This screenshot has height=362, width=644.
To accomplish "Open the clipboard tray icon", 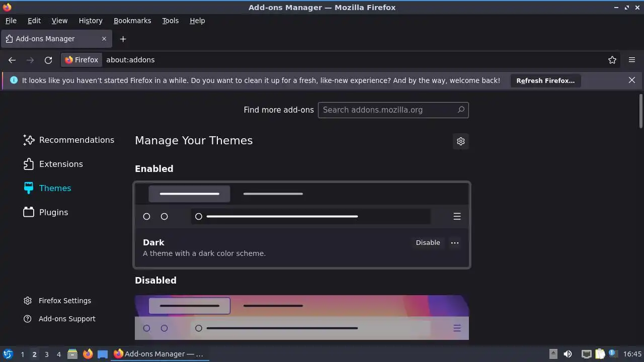I will click(600, 354).
